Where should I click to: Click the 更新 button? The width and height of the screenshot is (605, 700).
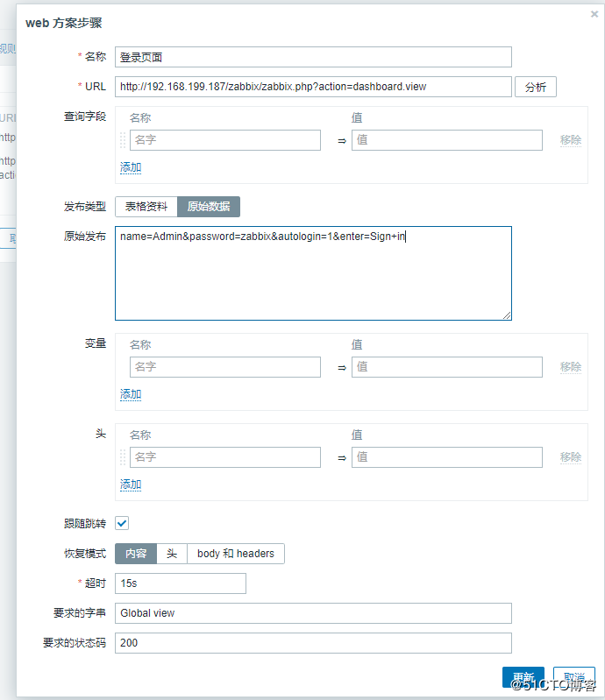coord(523,677)
